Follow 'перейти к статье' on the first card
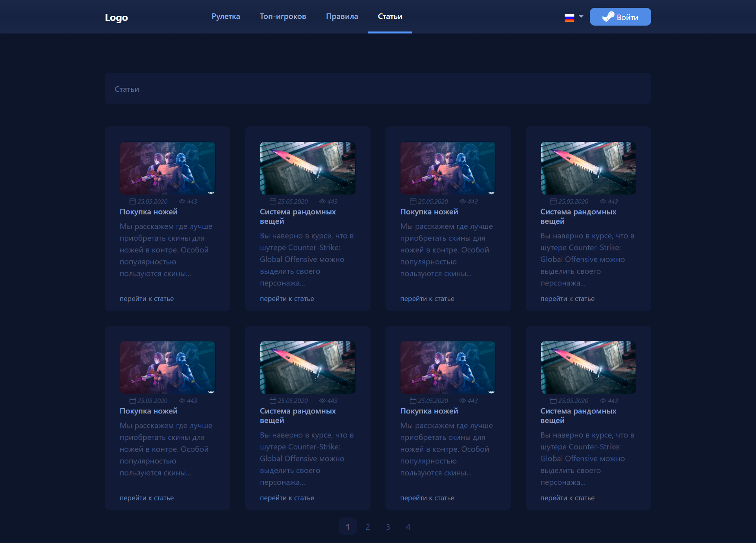This screenshot has width=756, height=543. (146, 298)
